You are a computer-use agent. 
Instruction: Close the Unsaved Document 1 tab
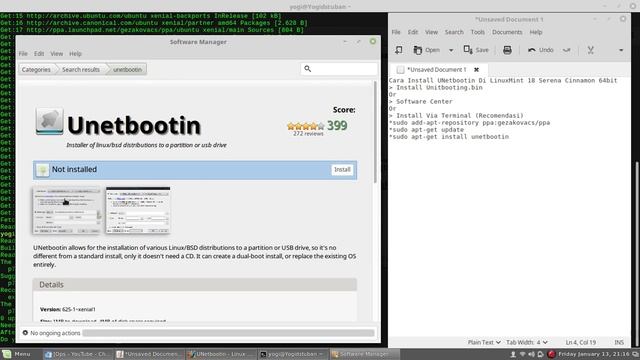pyautogui.click(x=476, y=69)
